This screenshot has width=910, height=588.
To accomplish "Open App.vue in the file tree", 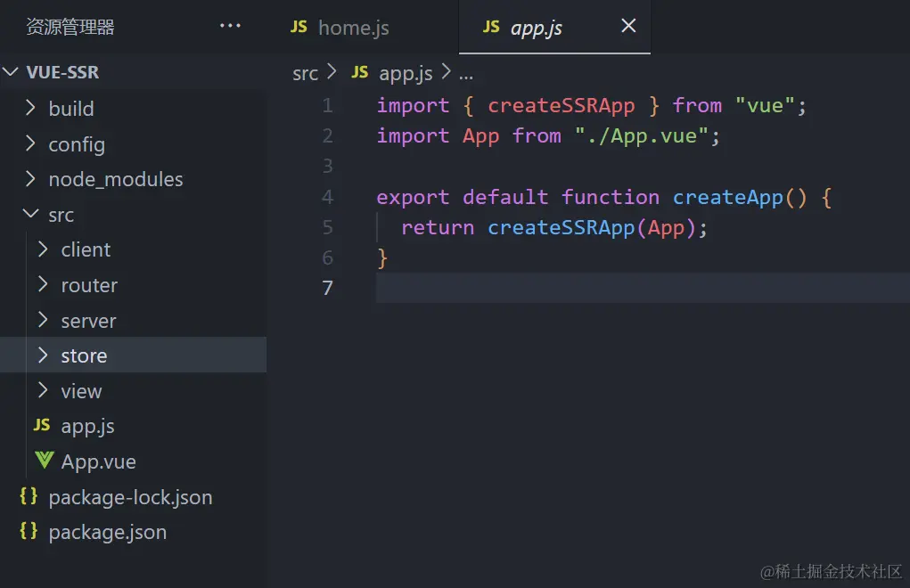I will click(x=98, y=461).
